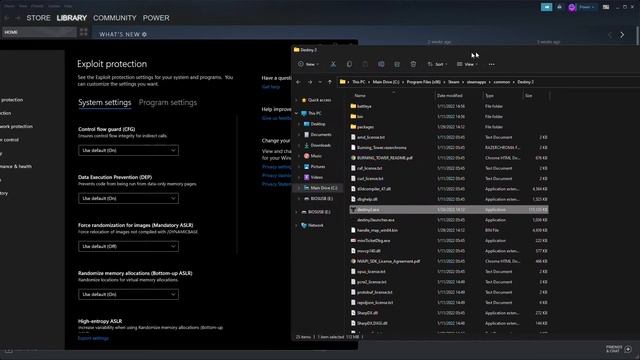The width and height of the screenshot is (640, 360).
Task: Expand the Quick access tree node
Action: 297,100
